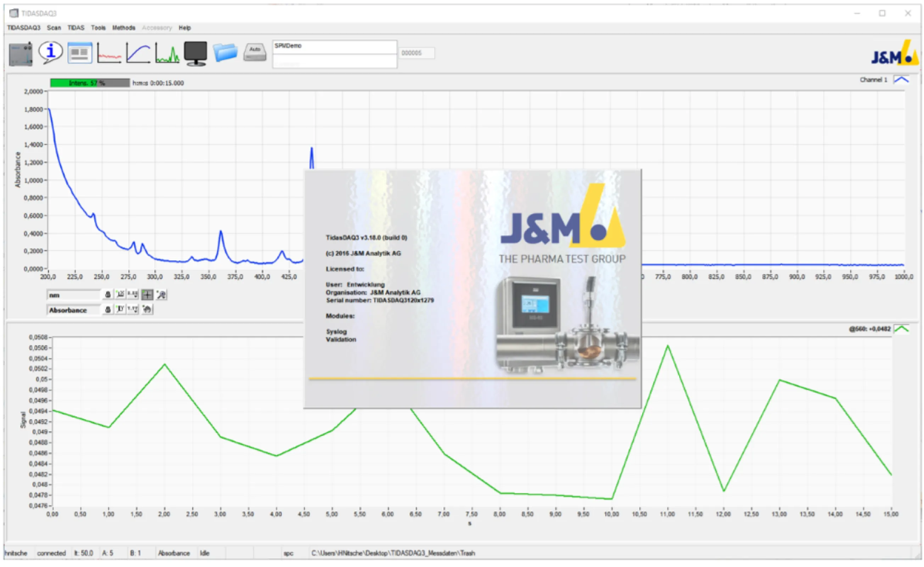Click the monitor display toolbar icon
The height and width of the screenshot is (567, 924).
[x=195, y=52]
